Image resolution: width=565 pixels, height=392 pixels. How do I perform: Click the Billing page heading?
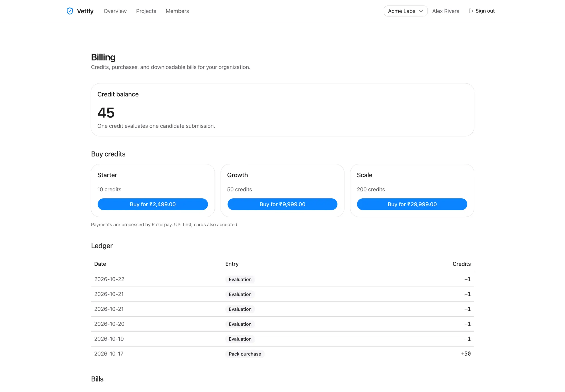(x=103, y=57)
